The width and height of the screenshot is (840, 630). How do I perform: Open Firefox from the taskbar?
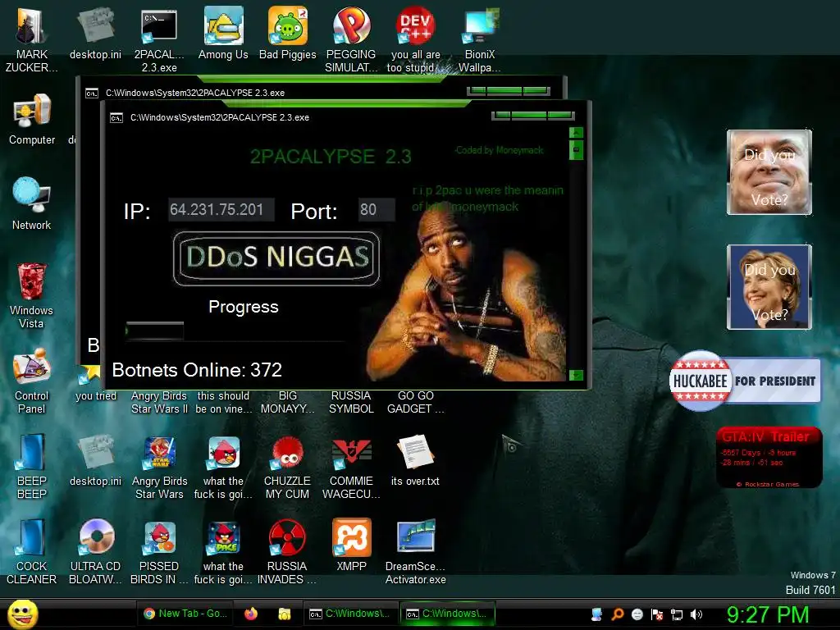[x=251, y=614]
